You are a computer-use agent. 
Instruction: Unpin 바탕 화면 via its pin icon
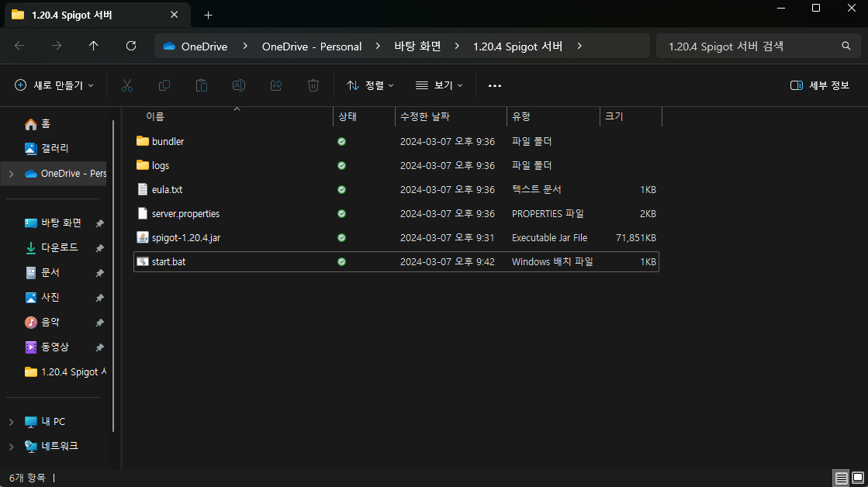[99, 223]
